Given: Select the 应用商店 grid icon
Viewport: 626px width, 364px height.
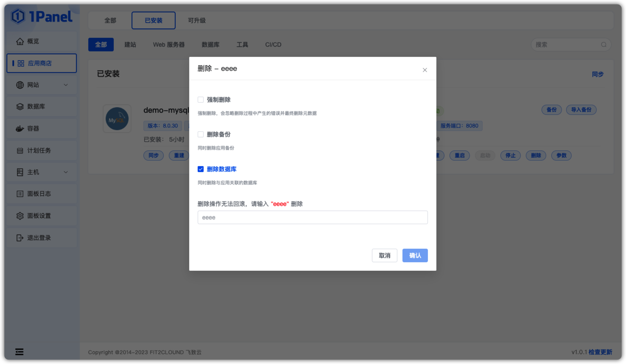Looking at the screenshot, I should coord(21,63).
